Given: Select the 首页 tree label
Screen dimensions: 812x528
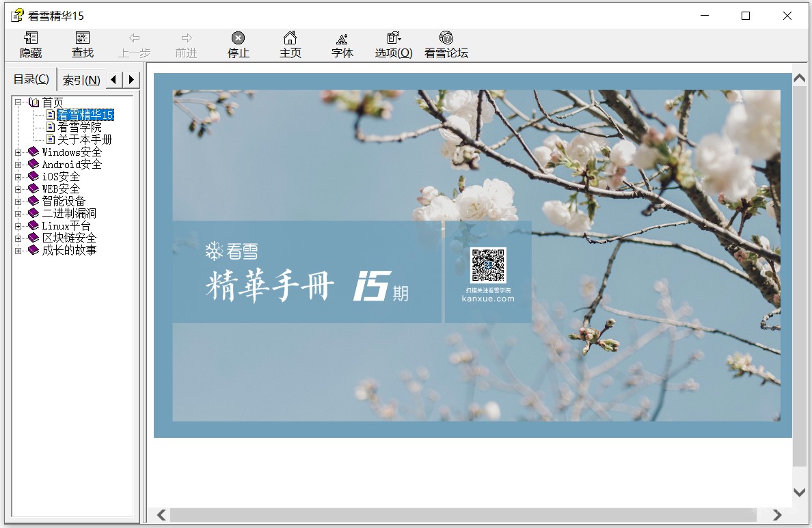Looking at the screenshot, I should (53, 102).
